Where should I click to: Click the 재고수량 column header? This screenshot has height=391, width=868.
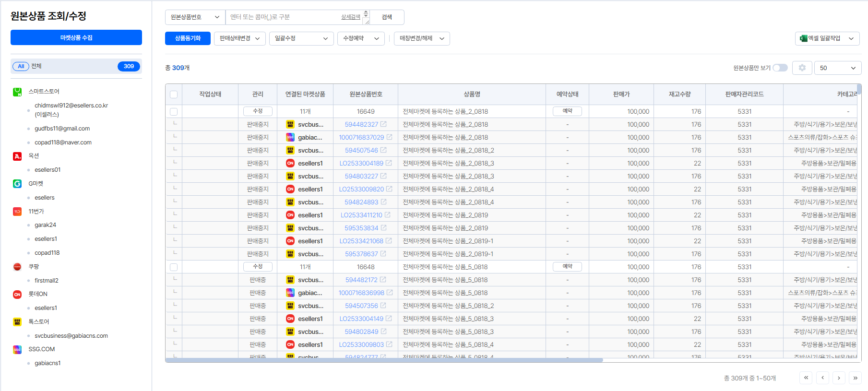[679, 95]
